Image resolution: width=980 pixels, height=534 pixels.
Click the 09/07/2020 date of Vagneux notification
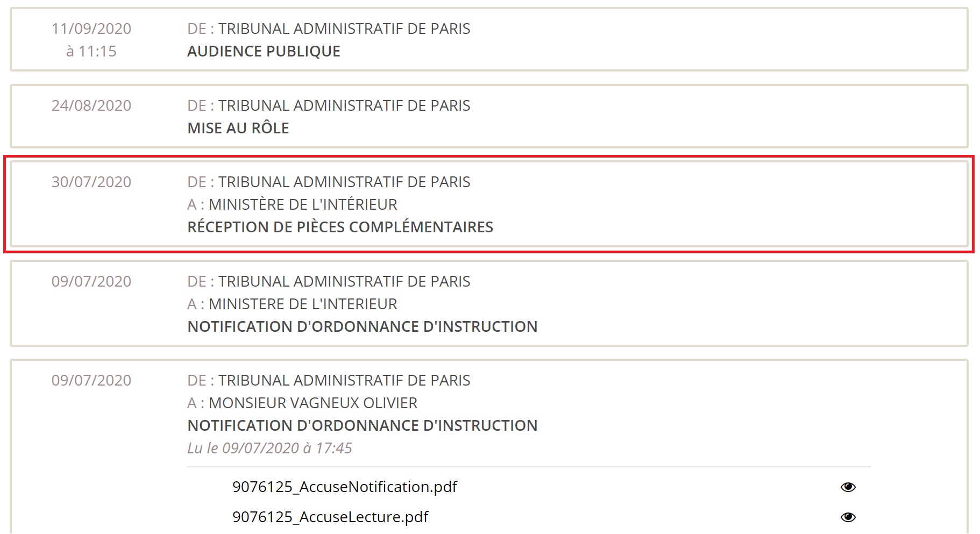pyautogui.click(x=91, y=381)
